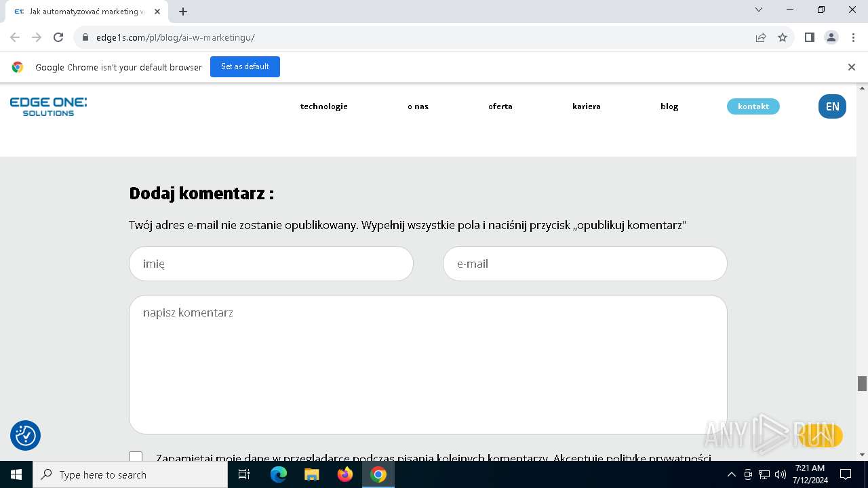Open the technologie menu item
Screen dimensions: 868x488
point(324,106)
